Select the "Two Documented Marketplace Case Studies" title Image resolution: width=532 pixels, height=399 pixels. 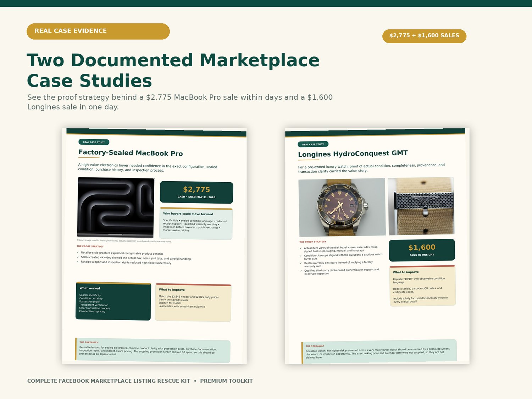(173, 70)
